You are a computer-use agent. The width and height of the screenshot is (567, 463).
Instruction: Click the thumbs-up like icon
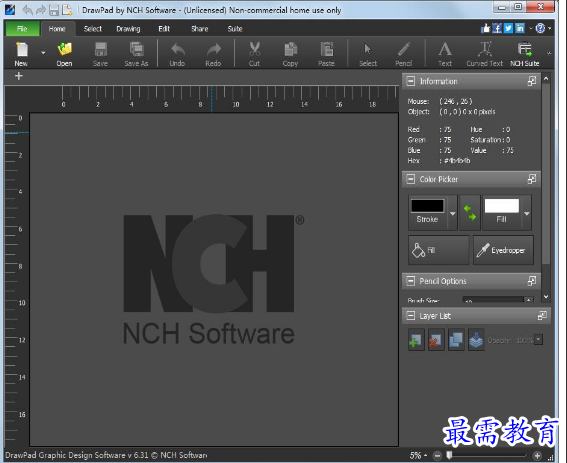click(x=485, y=28)
